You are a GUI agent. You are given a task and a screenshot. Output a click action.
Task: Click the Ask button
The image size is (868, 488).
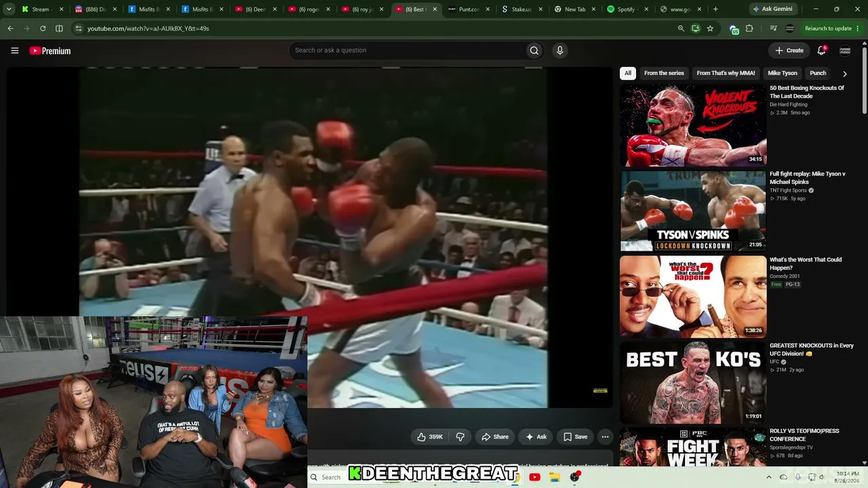pos(536,437)
